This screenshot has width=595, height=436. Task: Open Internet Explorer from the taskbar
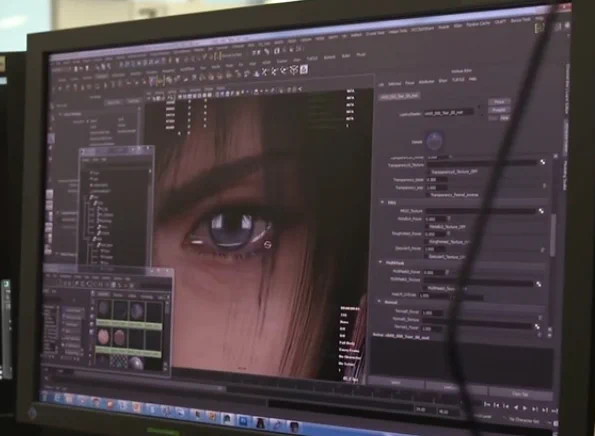pos(58,398)
